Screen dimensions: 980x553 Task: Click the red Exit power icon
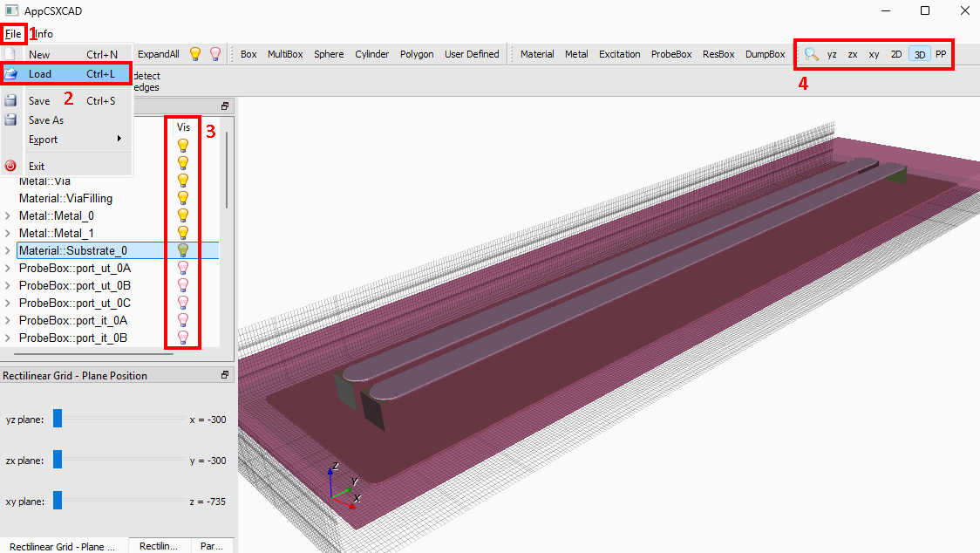coord(10,167)
